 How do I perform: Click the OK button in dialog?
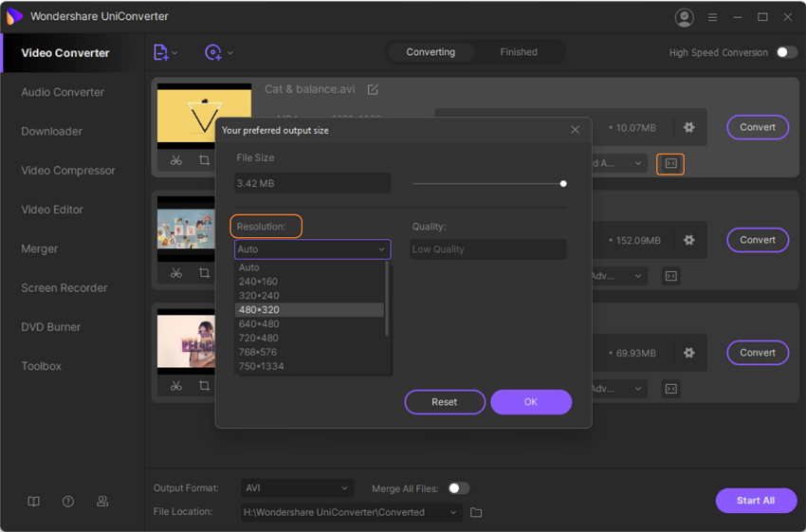(531, 402)
